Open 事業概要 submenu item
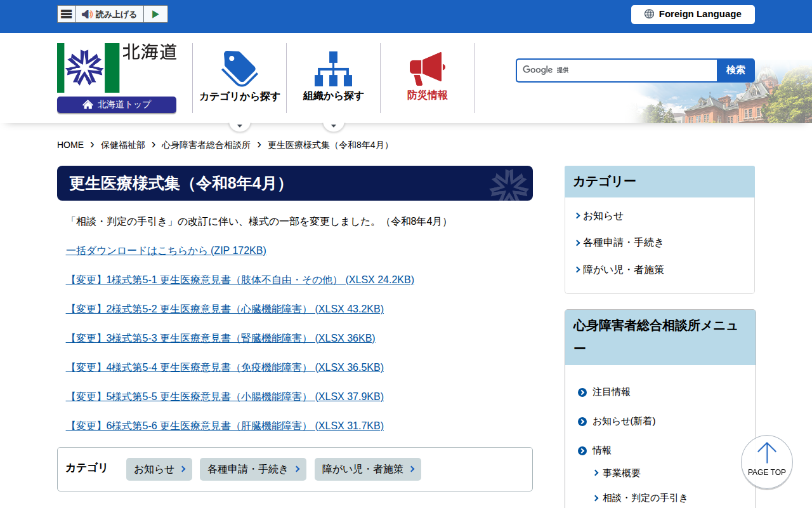Image resolution: width=812 pixels, height=508 pixels. (622, 473)
